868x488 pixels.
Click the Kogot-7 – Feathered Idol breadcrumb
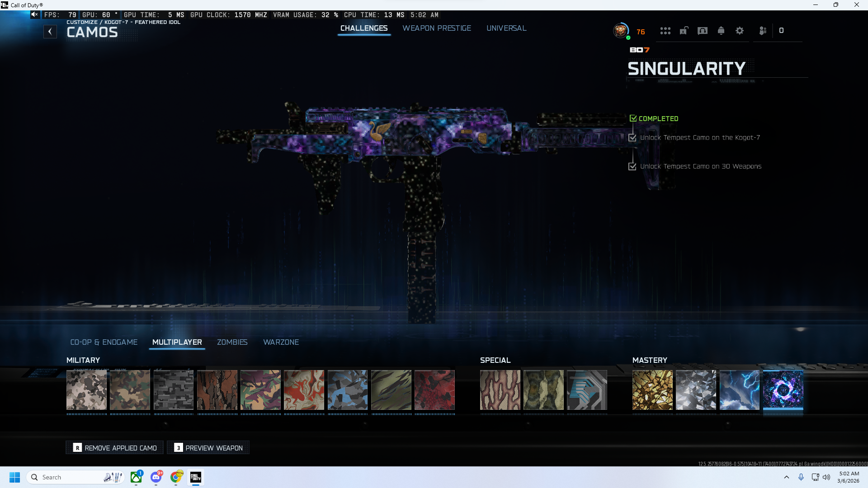tap(142, 22)
